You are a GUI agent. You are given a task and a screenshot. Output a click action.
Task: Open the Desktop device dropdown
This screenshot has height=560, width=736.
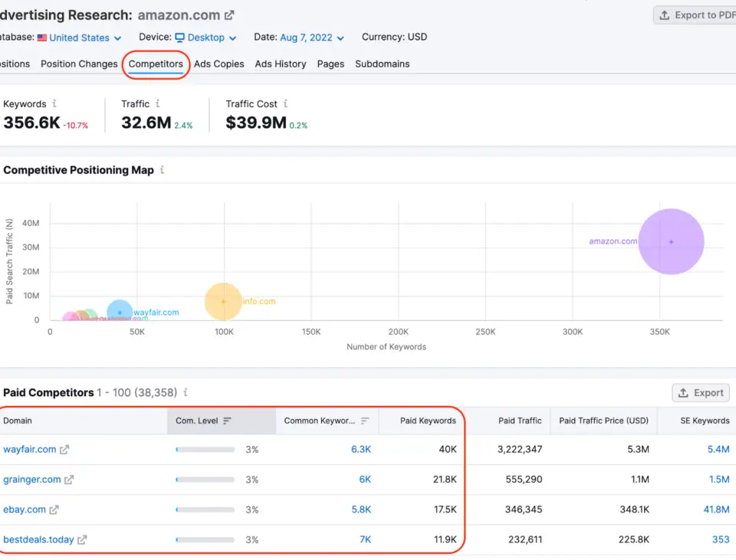[x=205, y=38]
